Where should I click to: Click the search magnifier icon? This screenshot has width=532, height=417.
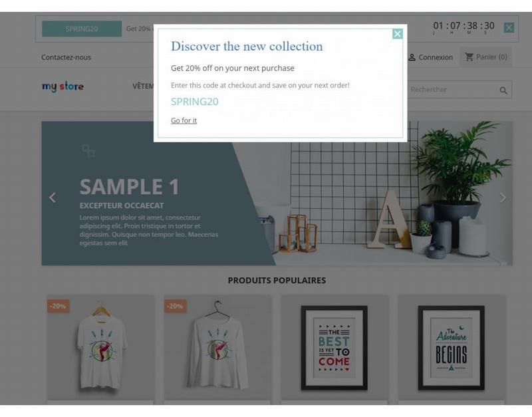[503, 90]
